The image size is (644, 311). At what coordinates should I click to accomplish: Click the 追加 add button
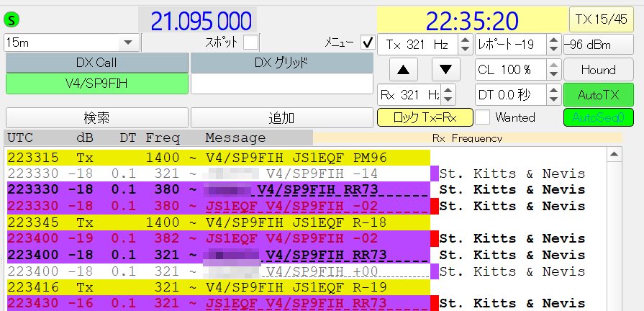pyautogui.click(x=282, y=118)
